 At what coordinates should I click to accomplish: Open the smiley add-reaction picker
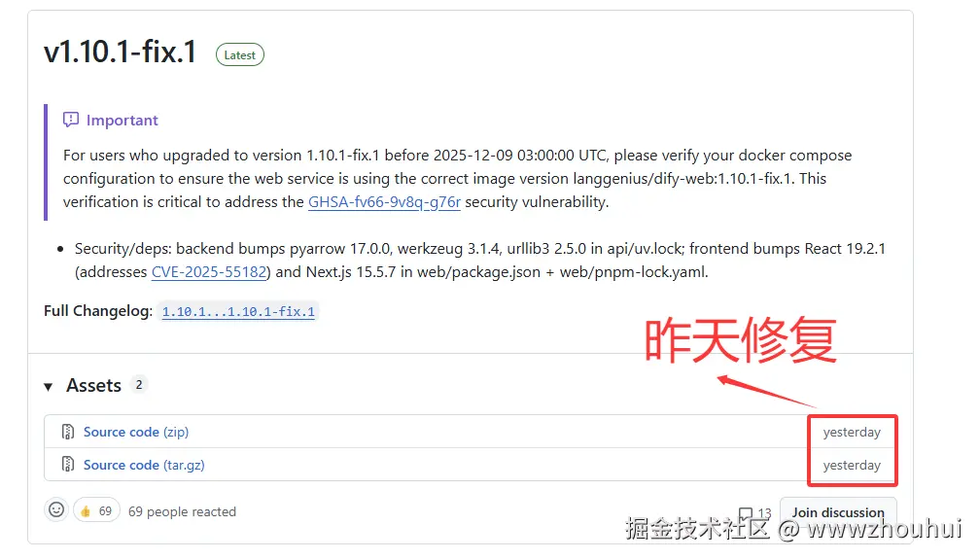click(56, 510)
